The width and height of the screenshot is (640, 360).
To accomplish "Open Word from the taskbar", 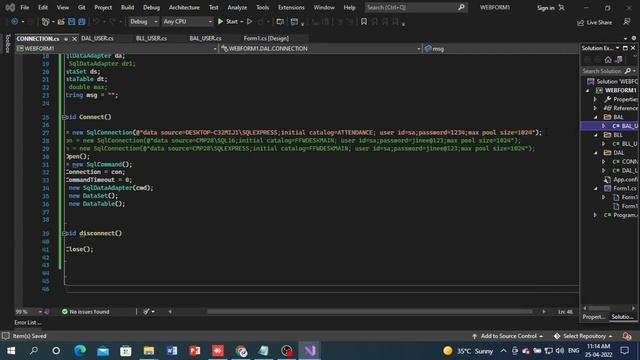I will (x=172, y=351).
